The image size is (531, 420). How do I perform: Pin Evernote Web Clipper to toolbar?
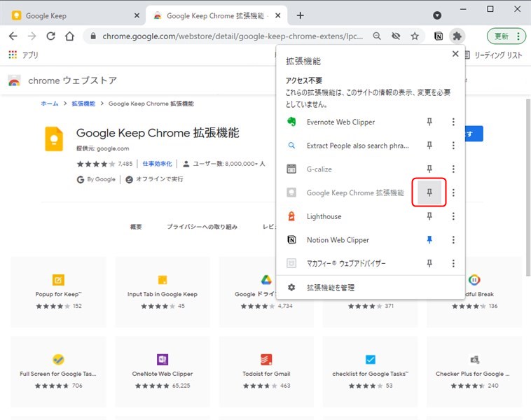430,122
